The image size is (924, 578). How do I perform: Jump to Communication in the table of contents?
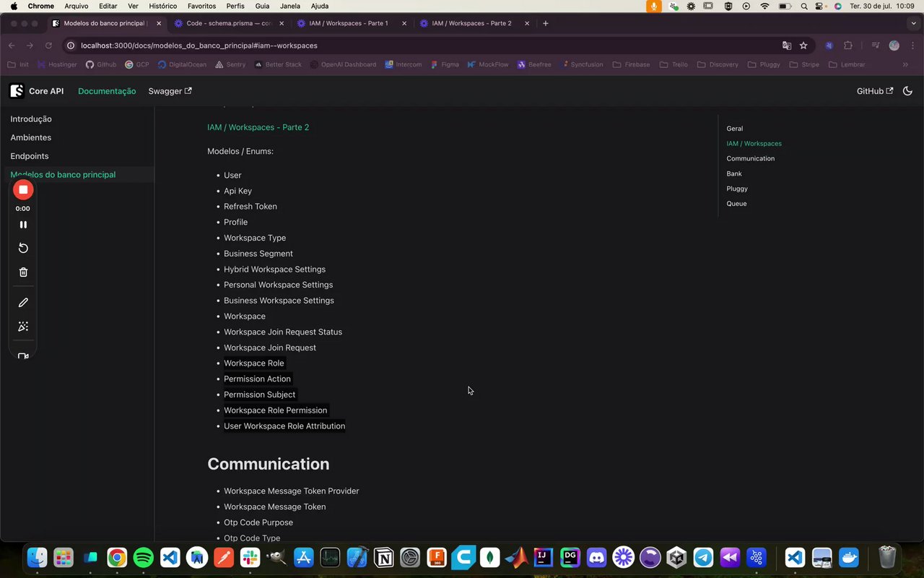coord(750,159)
